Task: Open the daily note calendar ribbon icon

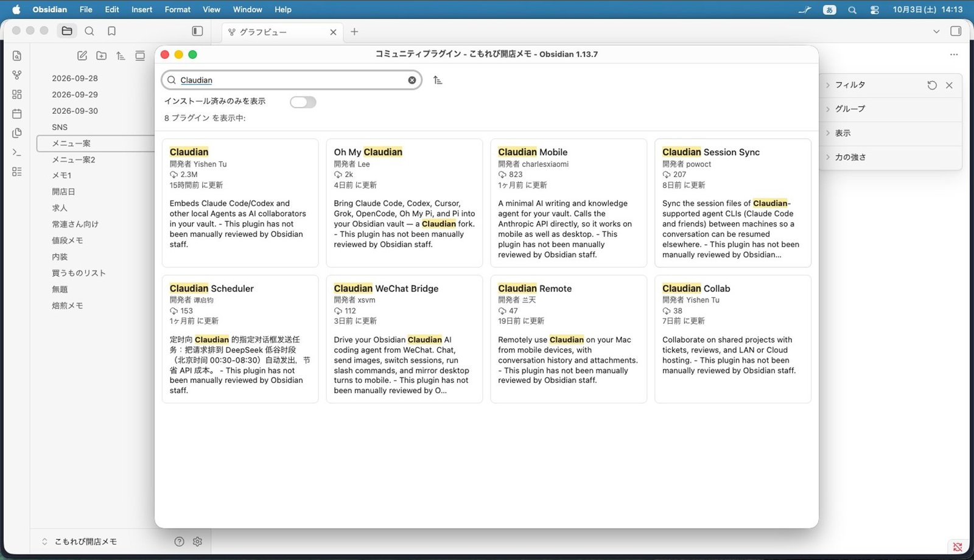Action: pos(17,114)
